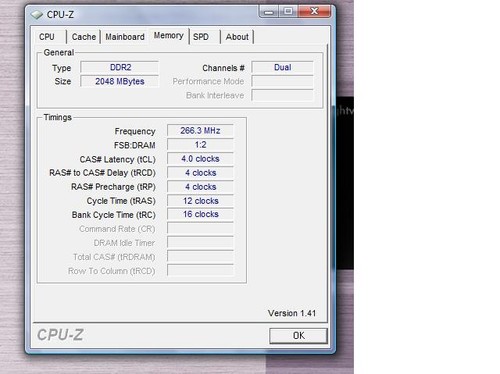Click the Cycle Time (tRAS) label
The image size is (500, 374).
click(121, 201)
